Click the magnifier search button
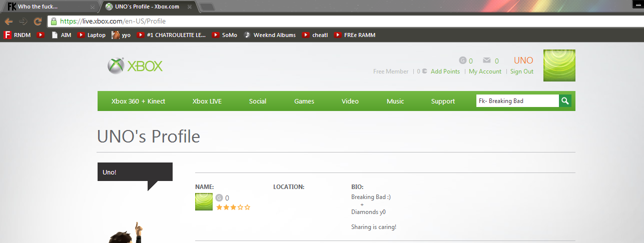 565,101
